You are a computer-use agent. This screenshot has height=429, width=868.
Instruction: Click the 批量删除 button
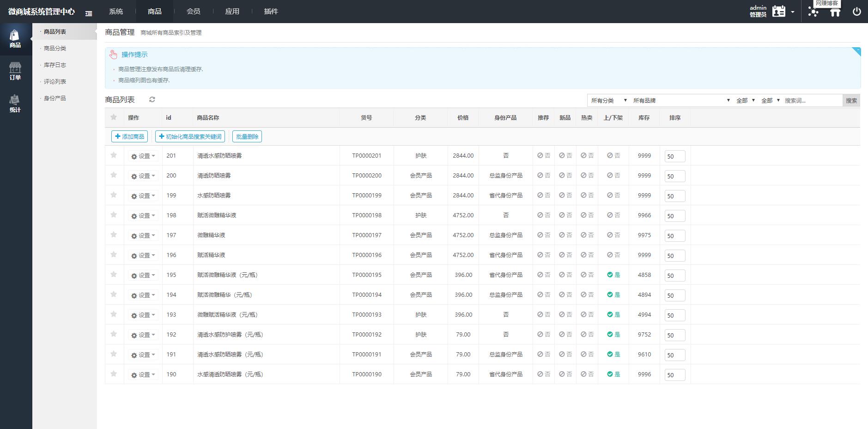[247, 136]
